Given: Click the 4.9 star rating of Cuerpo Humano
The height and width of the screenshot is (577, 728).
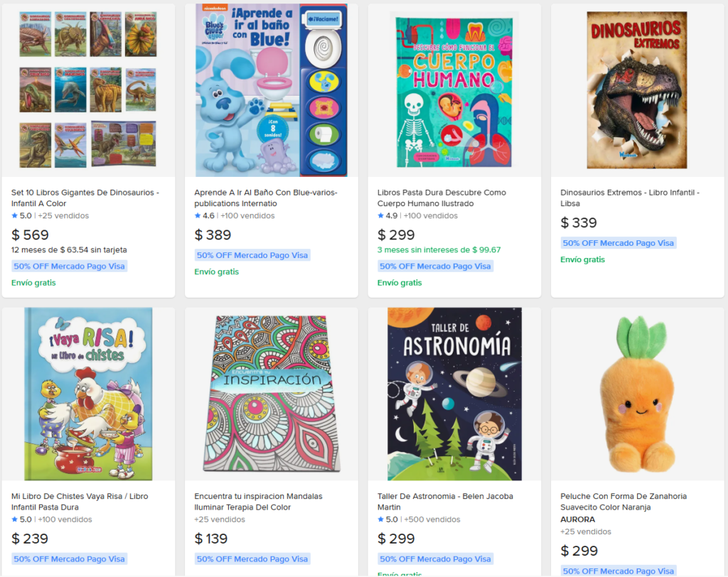Looking at the screenshot, I should pyautogui.click(x=387, y=215).
